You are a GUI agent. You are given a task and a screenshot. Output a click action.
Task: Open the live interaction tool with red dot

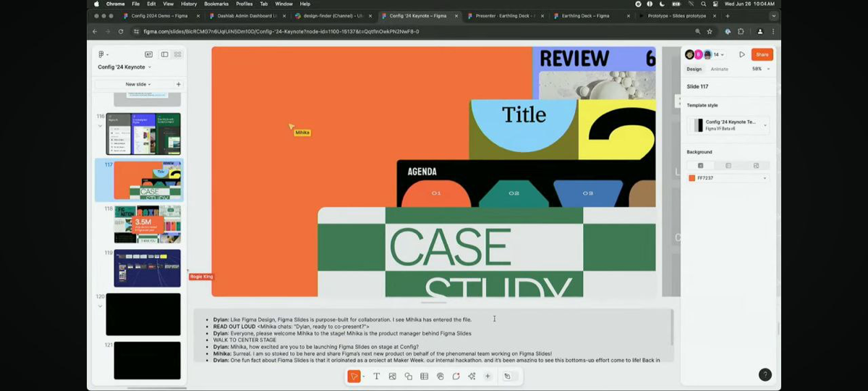[456, 377]
